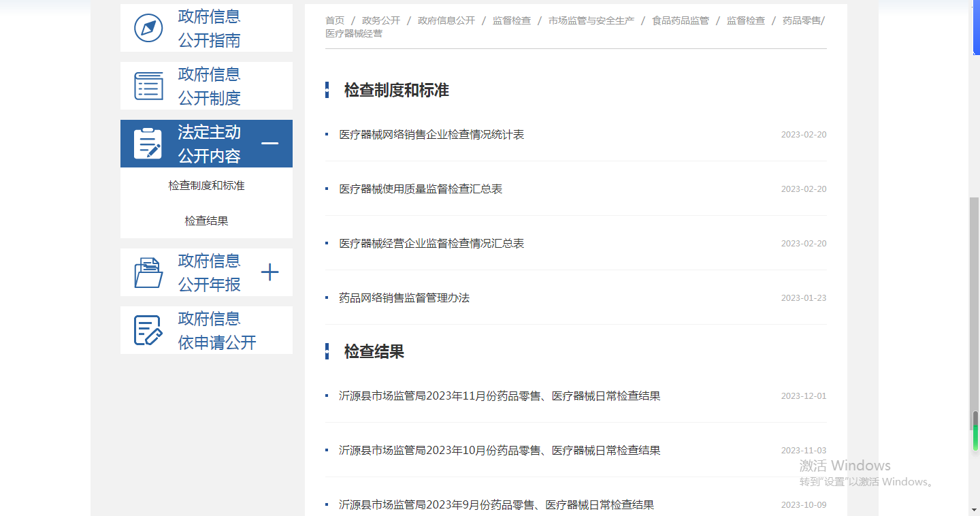The image size is (980, 516).
Task: Open 医疗器械使用质量监督检查汇总表 article
Action: [421, 189]
